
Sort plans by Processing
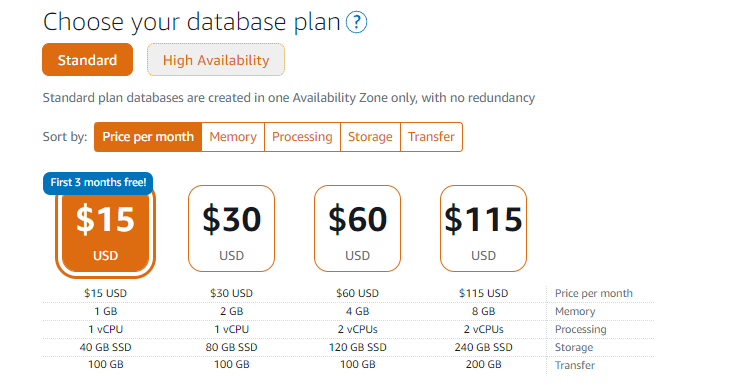click(x=302, y=137)
